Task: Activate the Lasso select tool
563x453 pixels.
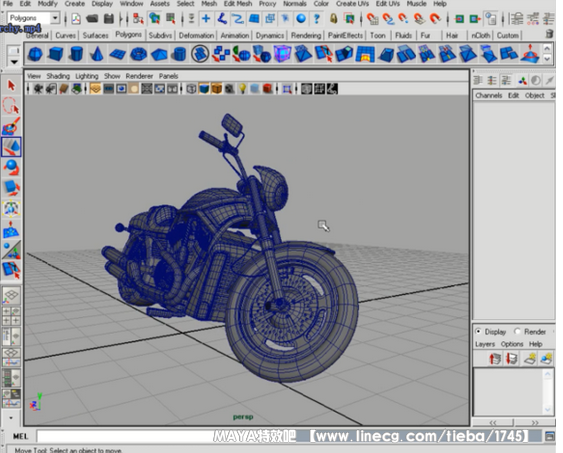Action: pos(11,106)
